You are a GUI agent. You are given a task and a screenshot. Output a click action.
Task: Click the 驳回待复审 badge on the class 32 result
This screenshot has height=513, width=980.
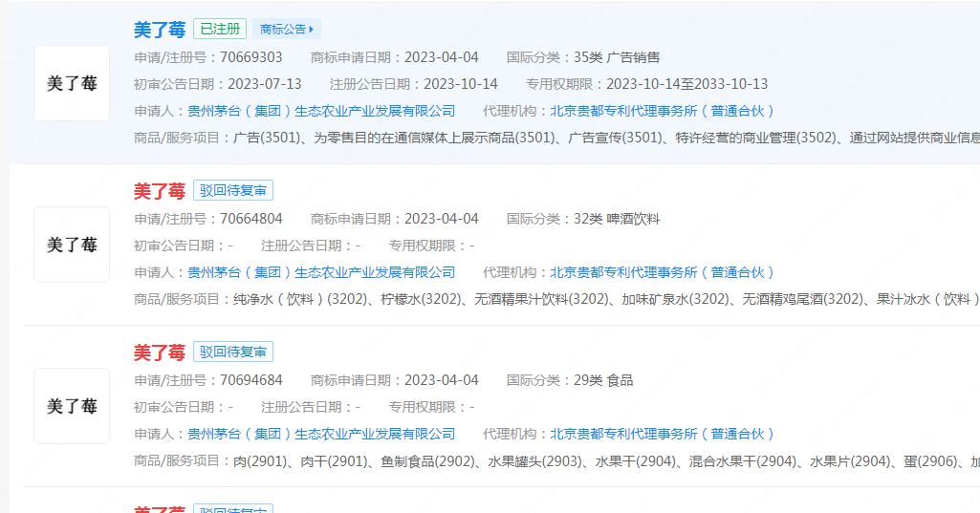[x=233, y=191]
